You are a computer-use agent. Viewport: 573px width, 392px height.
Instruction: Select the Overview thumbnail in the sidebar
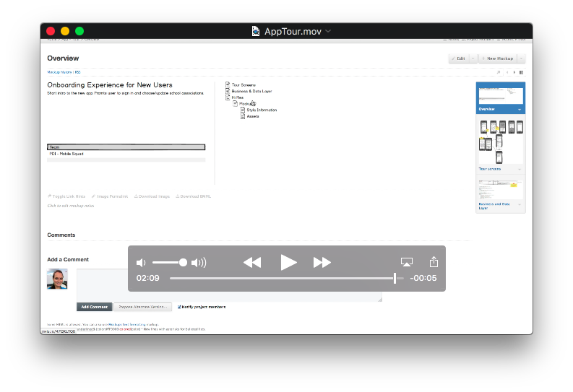pyautogui.click(x=501, y=96)
